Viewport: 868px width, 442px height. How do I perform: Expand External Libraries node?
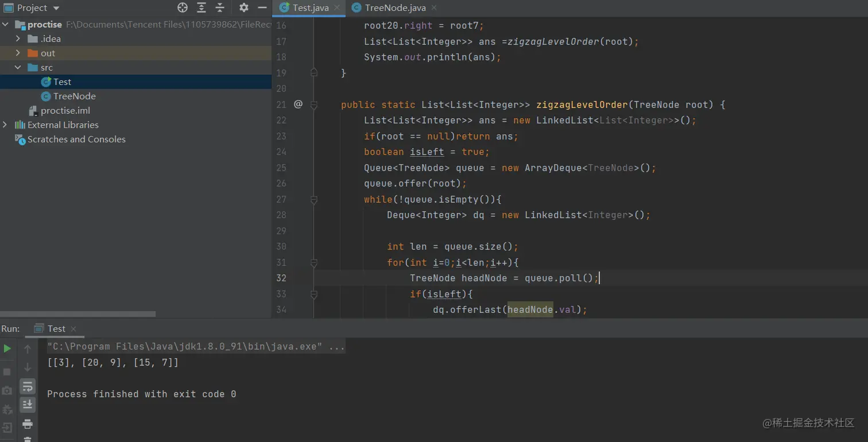(x=6, y=125)
